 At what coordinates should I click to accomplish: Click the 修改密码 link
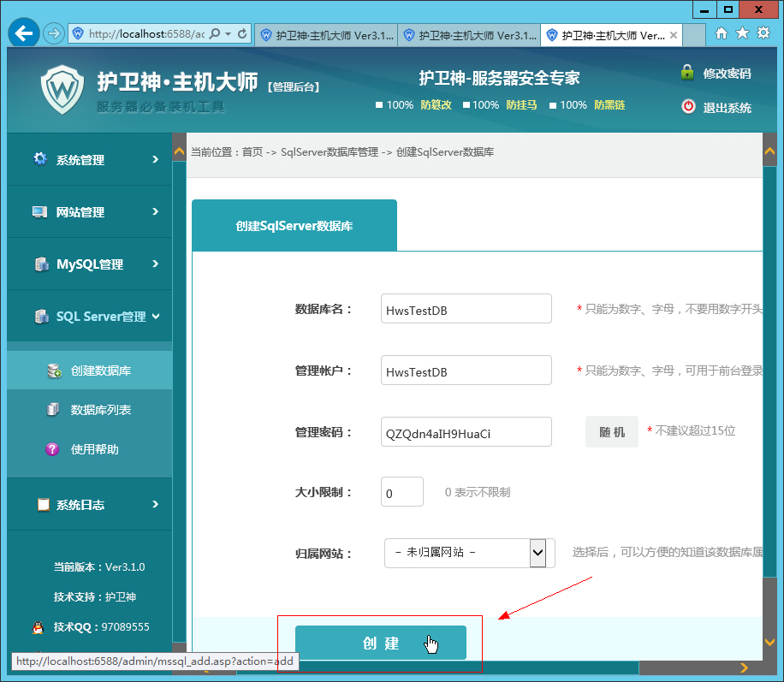pos(727,74)
